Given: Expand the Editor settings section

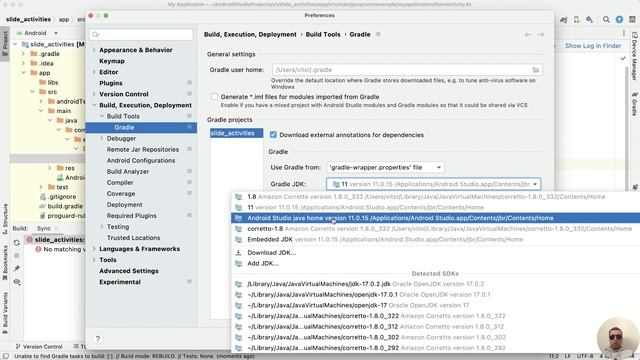Looking at the screenshot, I should coord(94,72).
